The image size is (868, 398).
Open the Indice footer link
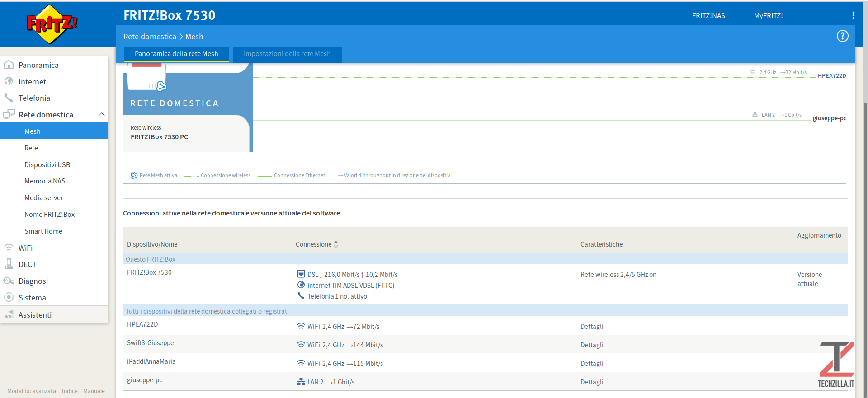(x=70, y=391)
